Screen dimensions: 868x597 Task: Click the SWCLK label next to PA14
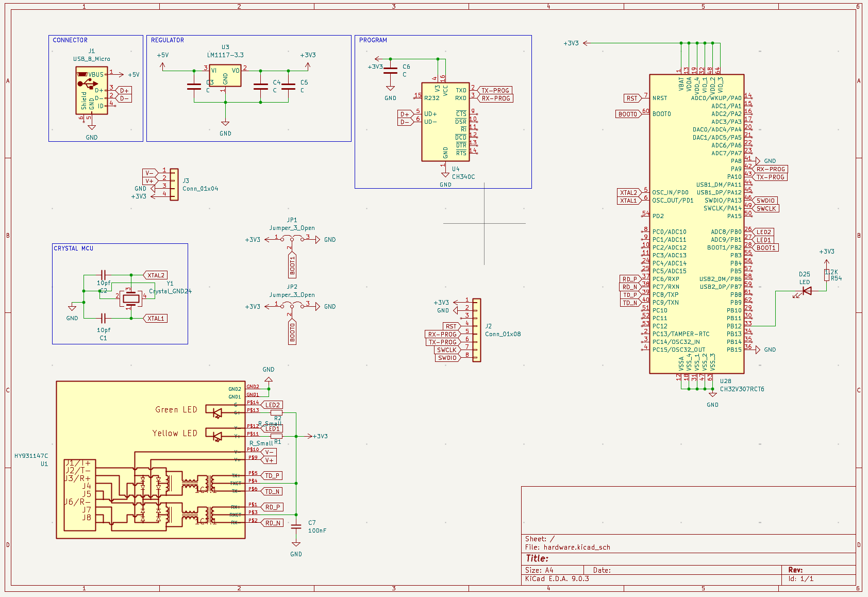(x=766, y=209)
